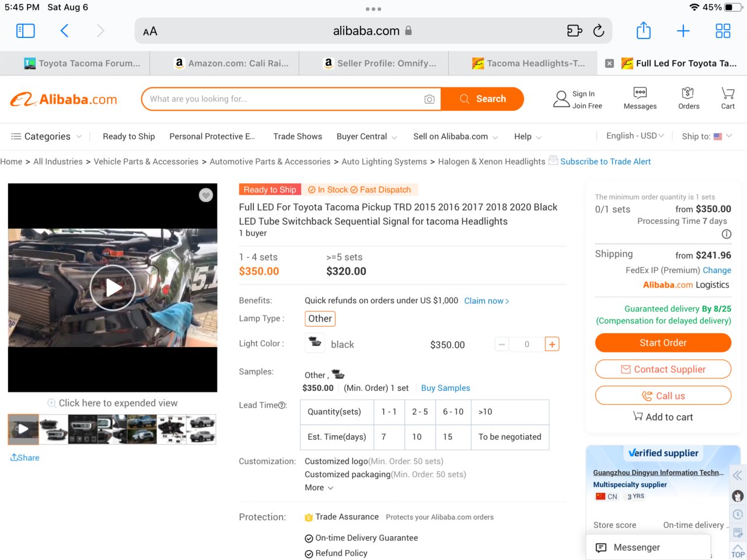This screenshot has height=560, width=747.
Task: Click Contact Supplier button
Action: point(663,369)
